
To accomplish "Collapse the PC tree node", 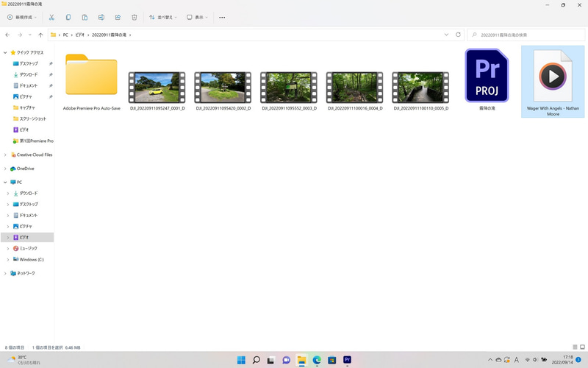I will [5, 182].
